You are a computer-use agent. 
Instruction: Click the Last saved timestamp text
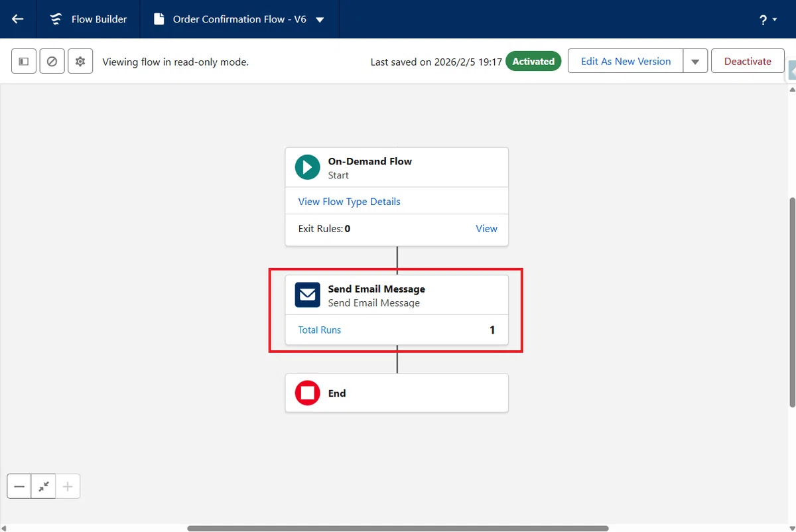click(436, 62)
